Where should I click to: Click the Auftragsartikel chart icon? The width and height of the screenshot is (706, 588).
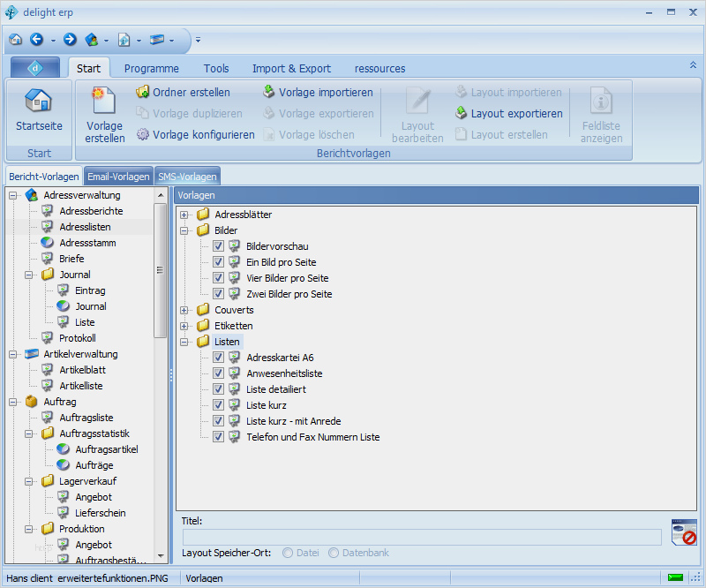click(63, 449)
